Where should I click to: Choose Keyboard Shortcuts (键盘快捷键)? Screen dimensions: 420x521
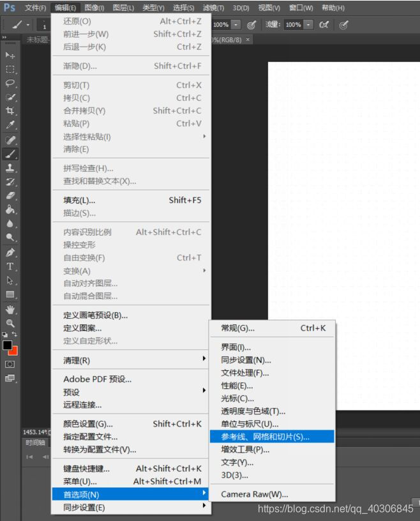131,469
